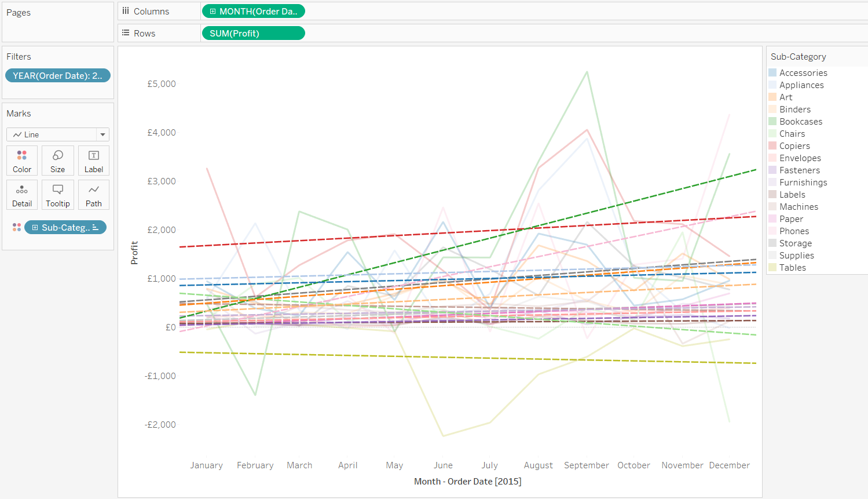Open the Size marks card
Screen dimensions: 868x499
pos(57,161)
